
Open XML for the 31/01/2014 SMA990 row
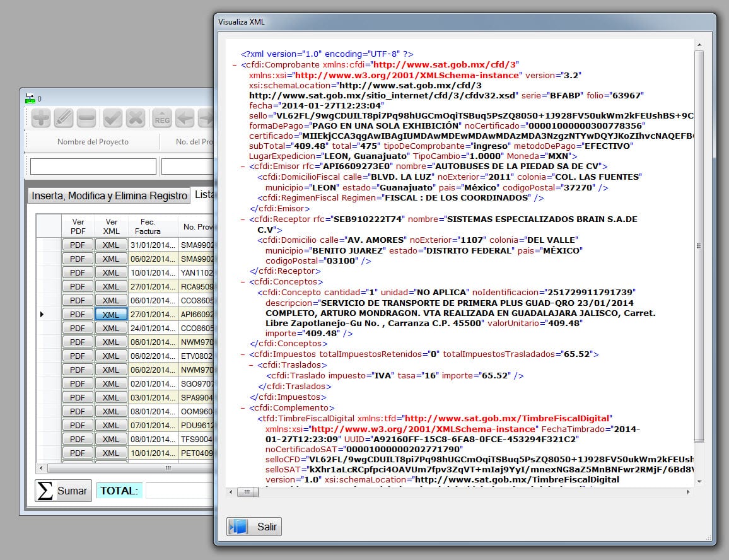tap(110, 245)
